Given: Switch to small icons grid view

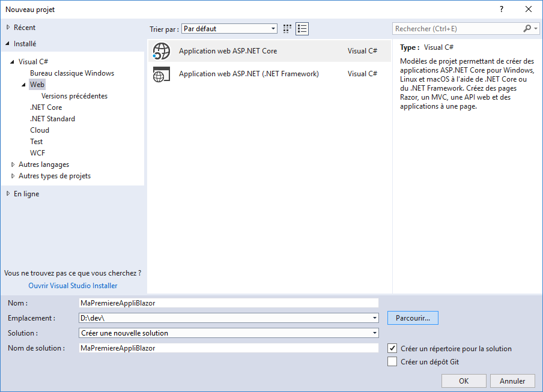Looking at the screenshot, I should (x=287, y=29).
